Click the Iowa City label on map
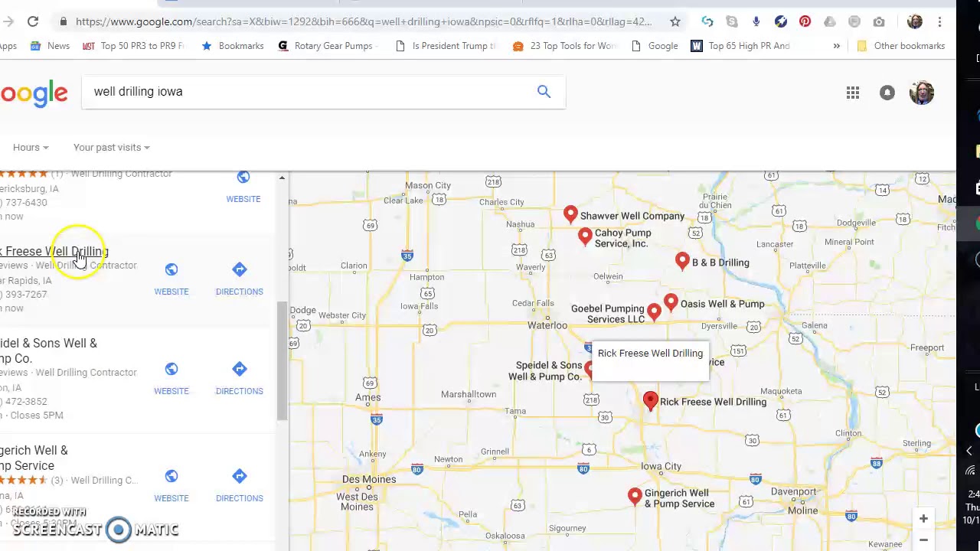Screen dimensions: 980x551 point(661,466)
